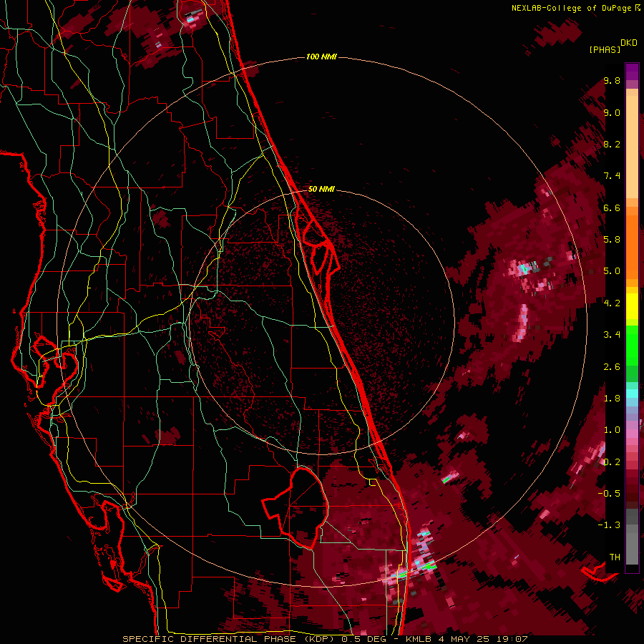Select the 9.8 value on the scale
Viewport: 644px width, 644px height.
click(x=612, y=81)
